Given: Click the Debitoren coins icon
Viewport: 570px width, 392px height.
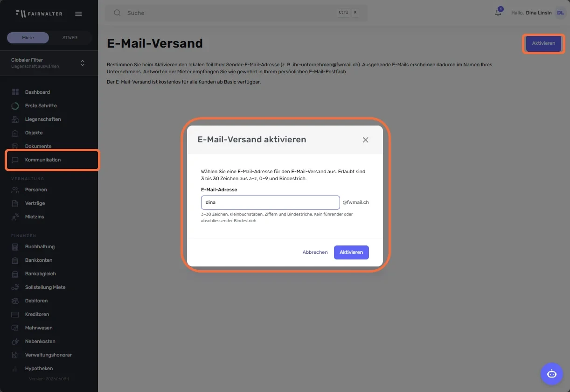Looking at the screenshot, I should (15, 301).
